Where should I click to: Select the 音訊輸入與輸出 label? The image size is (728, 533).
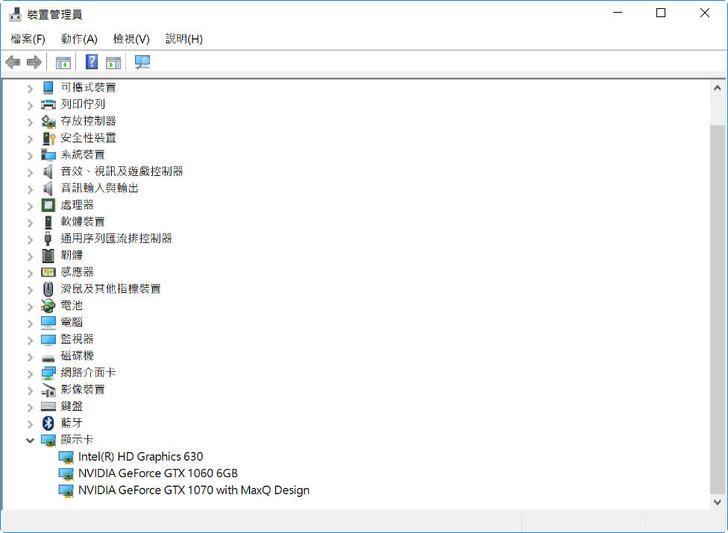[99, 188]
